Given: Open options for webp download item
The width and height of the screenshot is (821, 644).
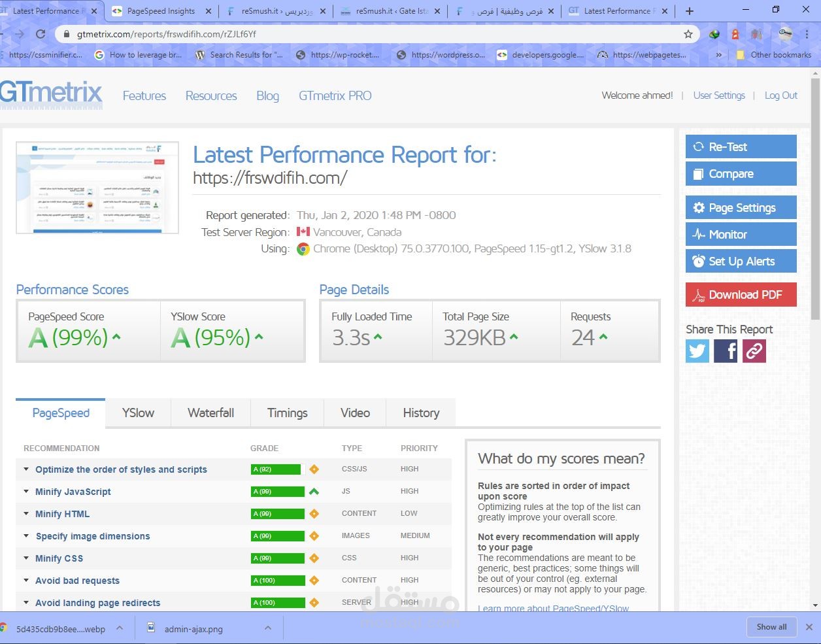Looking at the screenshot, I should point(120,628).
